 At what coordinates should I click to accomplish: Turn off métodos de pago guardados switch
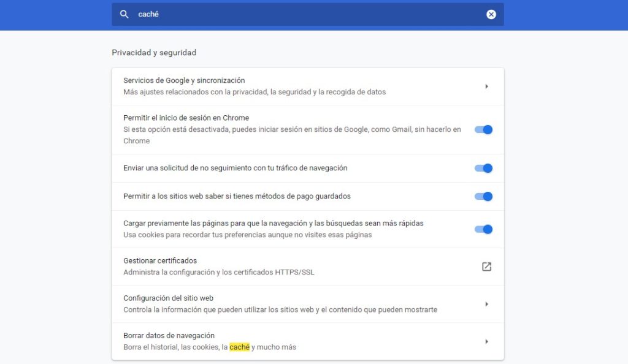coord(484,196)
